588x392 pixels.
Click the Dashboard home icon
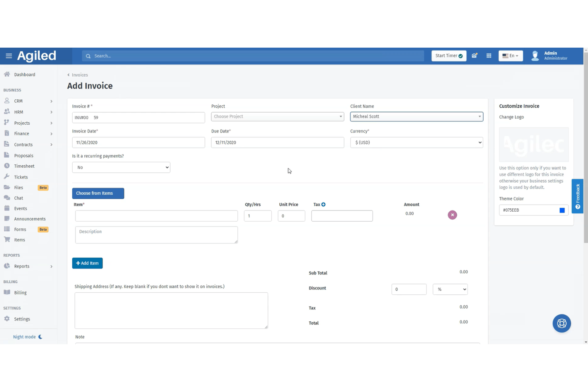[x=7, y=74]
